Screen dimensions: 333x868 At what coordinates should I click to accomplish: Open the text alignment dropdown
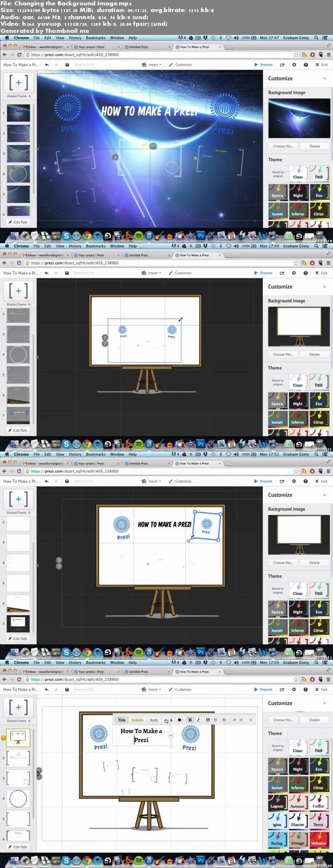225,720
